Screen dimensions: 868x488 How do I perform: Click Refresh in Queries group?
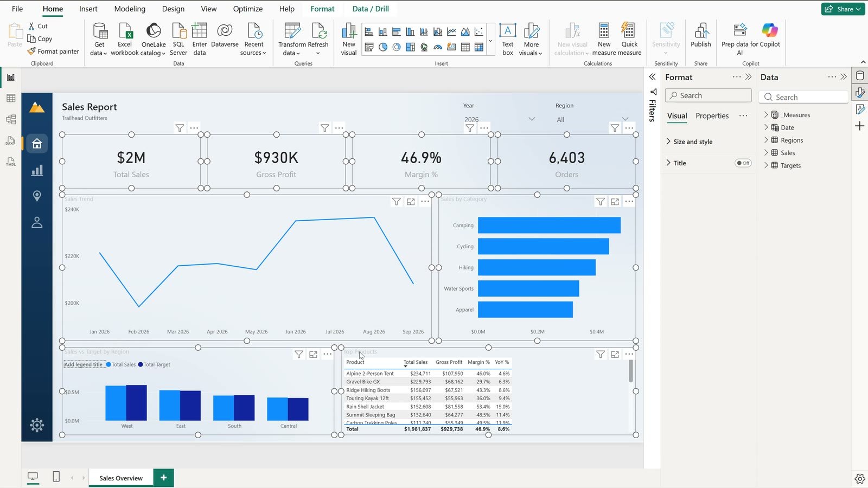(318, 39)
